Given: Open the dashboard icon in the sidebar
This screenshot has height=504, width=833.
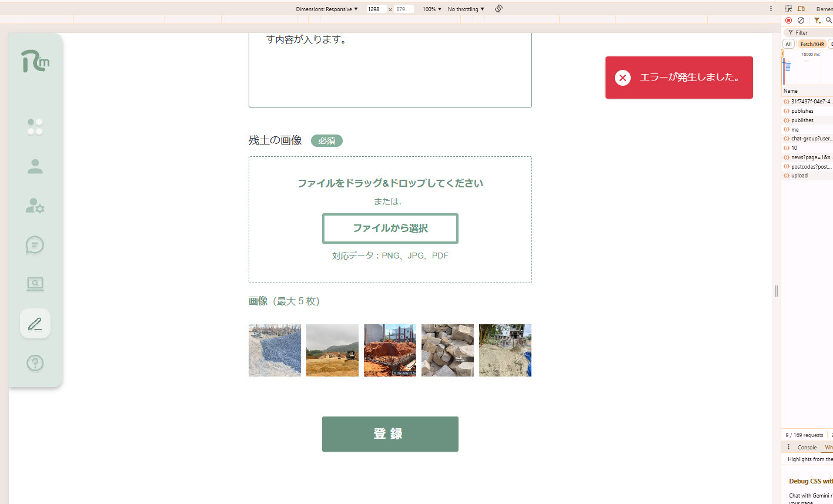Looking at the screenshot, I should point(35,127).
